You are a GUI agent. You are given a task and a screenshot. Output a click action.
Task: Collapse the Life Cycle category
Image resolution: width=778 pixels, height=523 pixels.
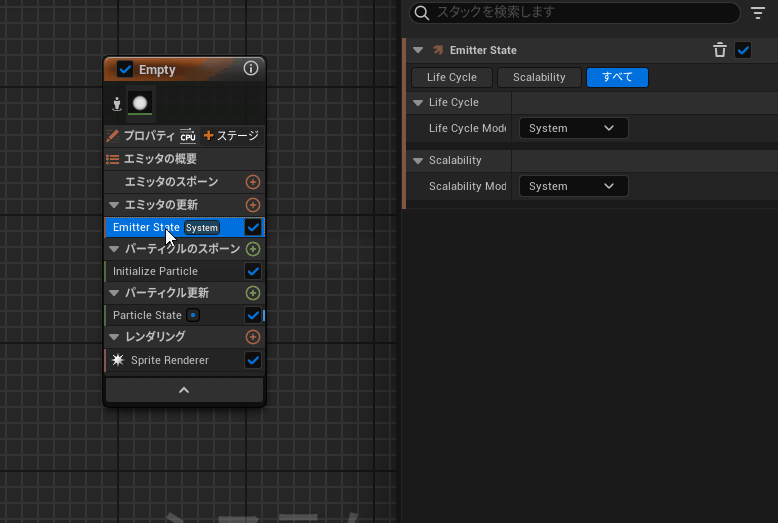pyautogui.click(x=418, y=103)
